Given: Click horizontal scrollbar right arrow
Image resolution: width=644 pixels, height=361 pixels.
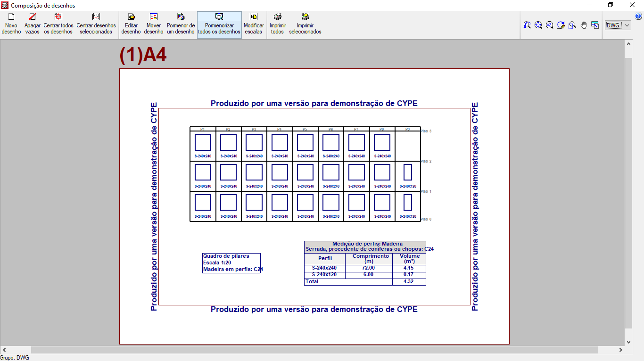Looking at the screenshot, I should 620,350.
